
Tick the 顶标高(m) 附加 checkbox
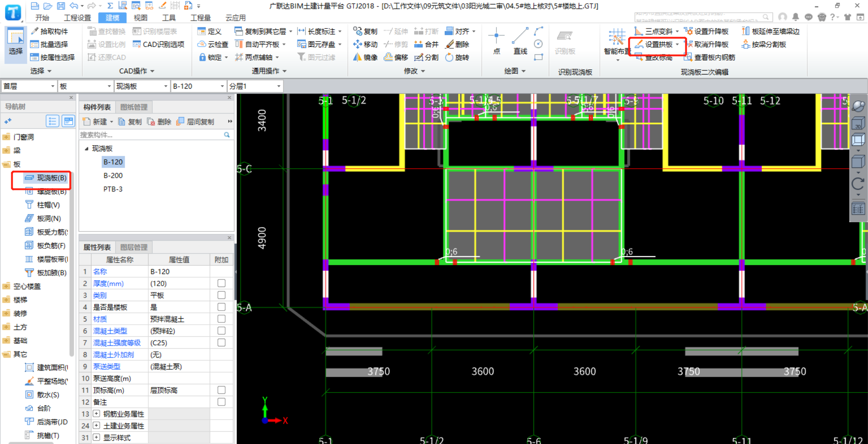(x=222, y=390)
